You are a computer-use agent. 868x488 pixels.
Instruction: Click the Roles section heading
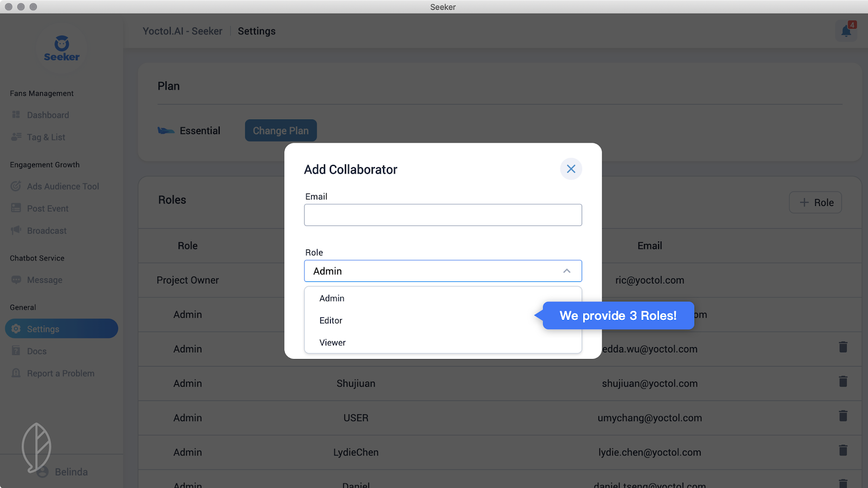coord(172,200)
